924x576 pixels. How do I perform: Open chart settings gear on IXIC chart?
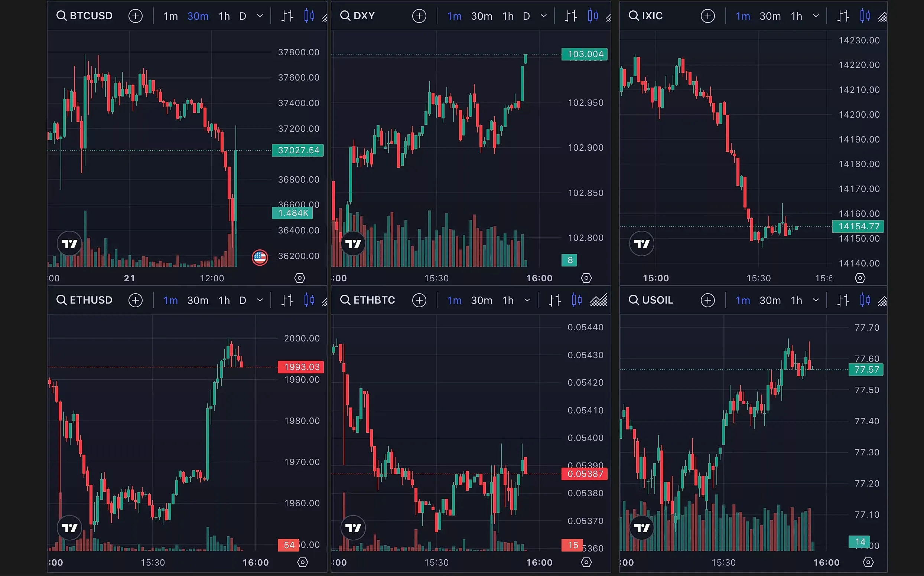[860, 278]
